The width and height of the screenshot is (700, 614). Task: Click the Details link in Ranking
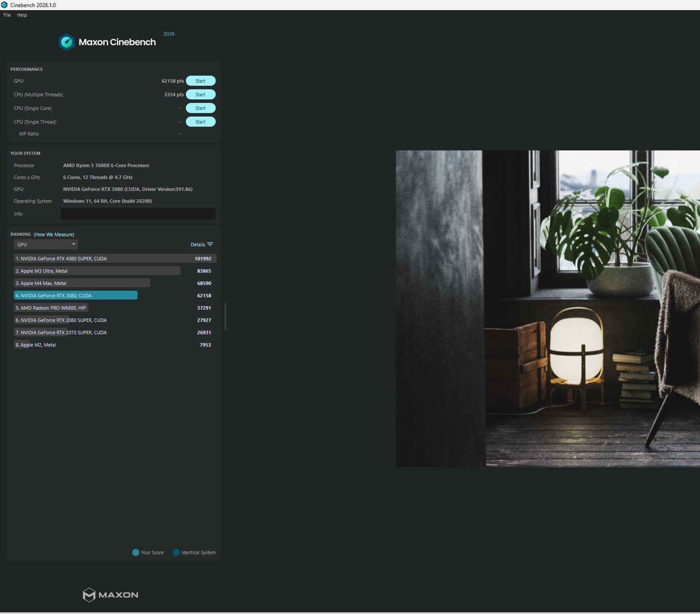tap(198, 245)
